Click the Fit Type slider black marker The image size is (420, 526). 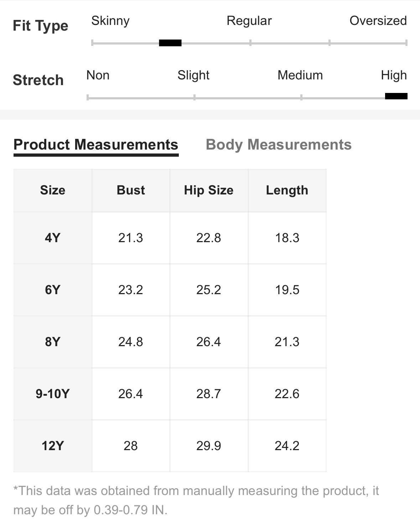click(170, 43)
